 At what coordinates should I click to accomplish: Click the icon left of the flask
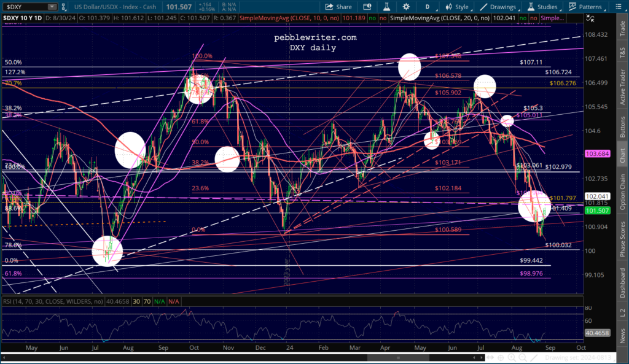(x=367, y=7)
